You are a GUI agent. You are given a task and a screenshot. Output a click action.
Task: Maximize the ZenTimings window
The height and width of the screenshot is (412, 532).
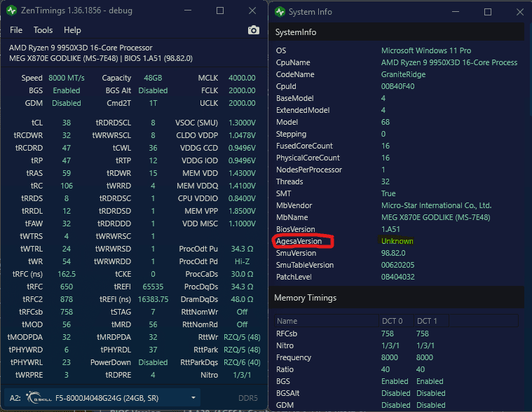point(220,11)
